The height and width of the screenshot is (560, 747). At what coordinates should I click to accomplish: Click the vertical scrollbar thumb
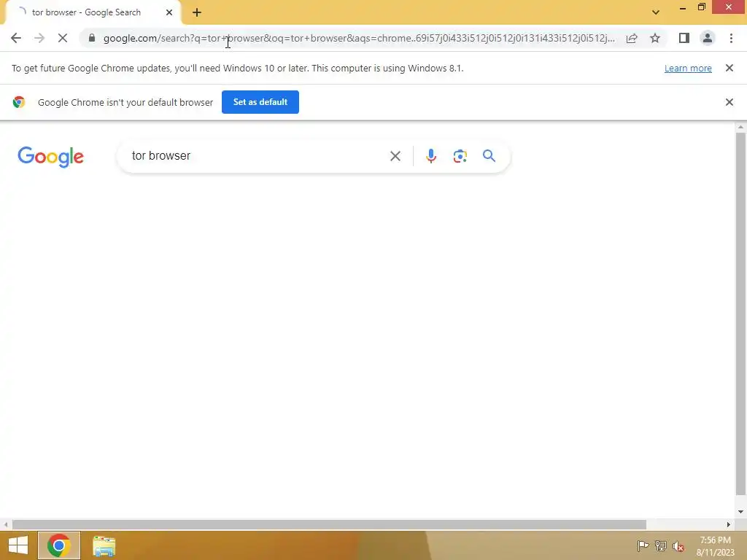(740, 314)
